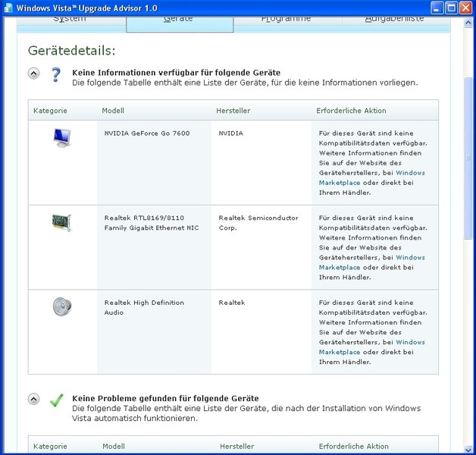Viewport: 476px width, 455px height.
Task: Click 'Hersteller' header in second table
Action: [x=236, y=446]
